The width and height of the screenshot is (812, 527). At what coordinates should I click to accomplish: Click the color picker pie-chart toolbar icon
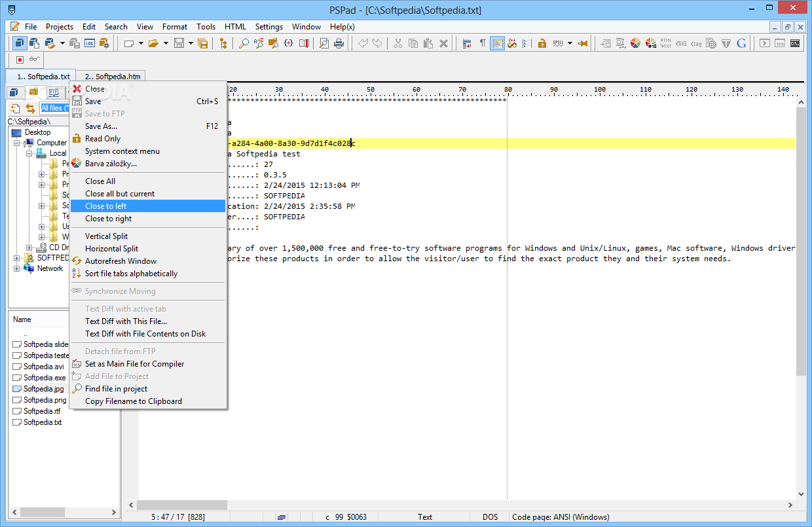pyautogui.click(x=635, y=43)
